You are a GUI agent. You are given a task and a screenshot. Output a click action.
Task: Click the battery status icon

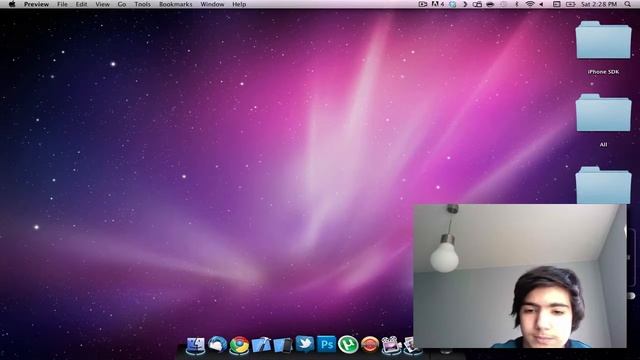tap(570, 4)
